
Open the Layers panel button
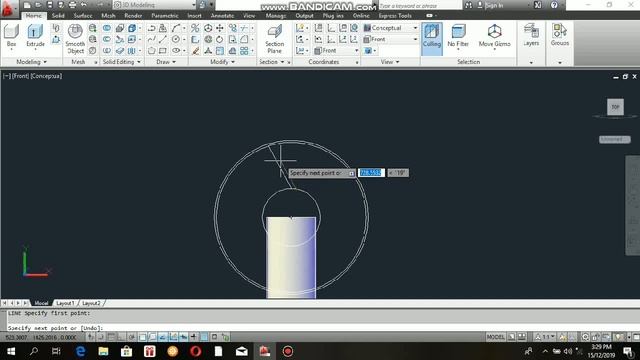click(x=531, y=35)
